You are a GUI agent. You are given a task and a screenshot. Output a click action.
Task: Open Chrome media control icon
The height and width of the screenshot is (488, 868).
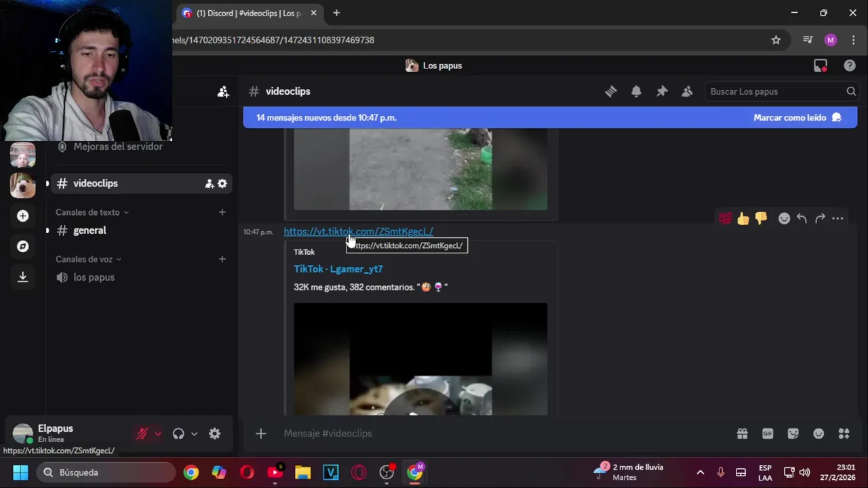808,40
